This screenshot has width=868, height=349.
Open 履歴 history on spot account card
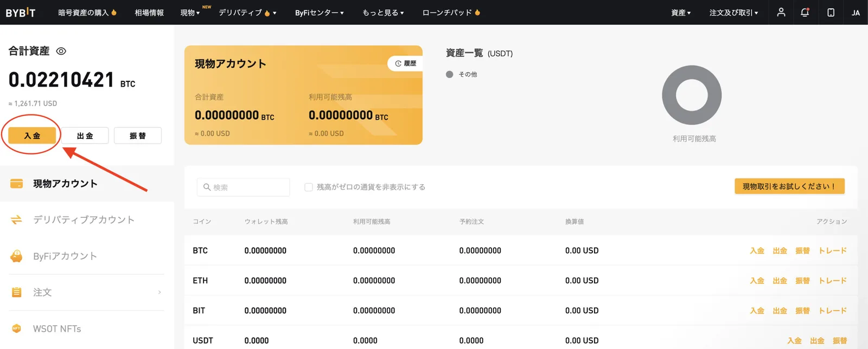[405, 63]
